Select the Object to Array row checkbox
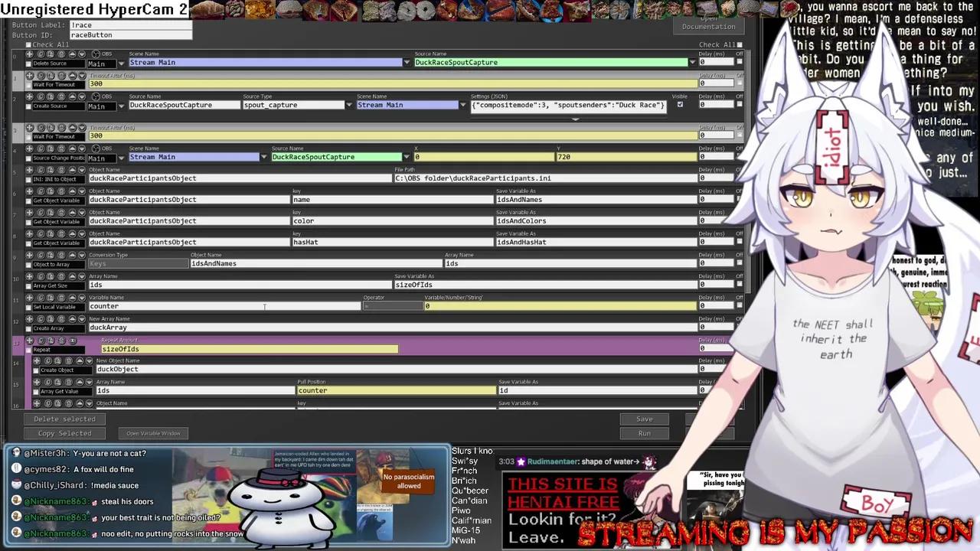Viewport: 980px width, 551px height. click(28, 264)
